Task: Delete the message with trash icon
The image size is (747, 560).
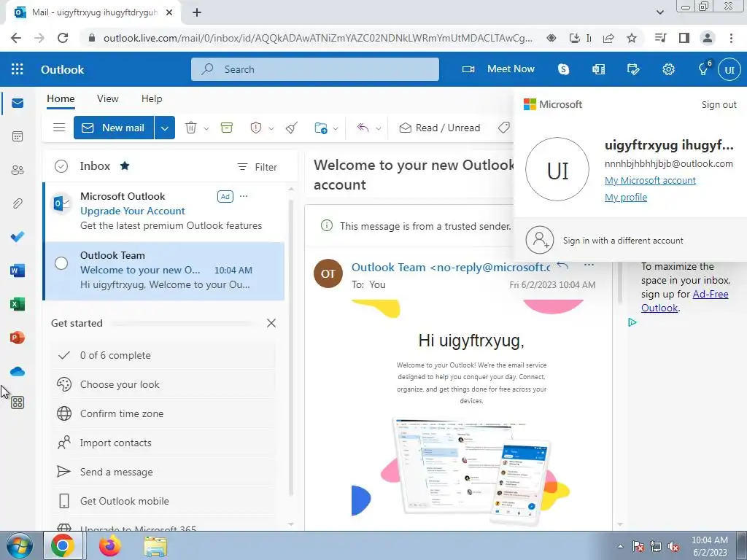Action: [191, 128]
